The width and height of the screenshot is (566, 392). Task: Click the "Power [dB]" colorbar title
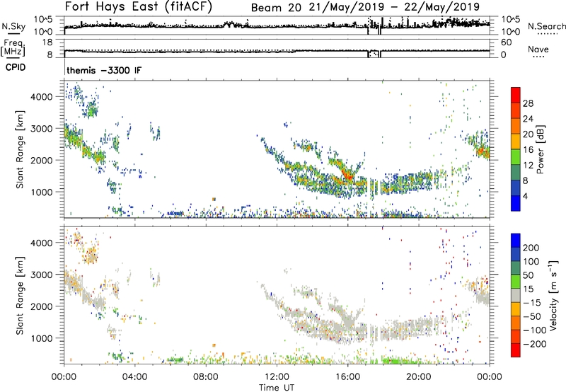540,149
